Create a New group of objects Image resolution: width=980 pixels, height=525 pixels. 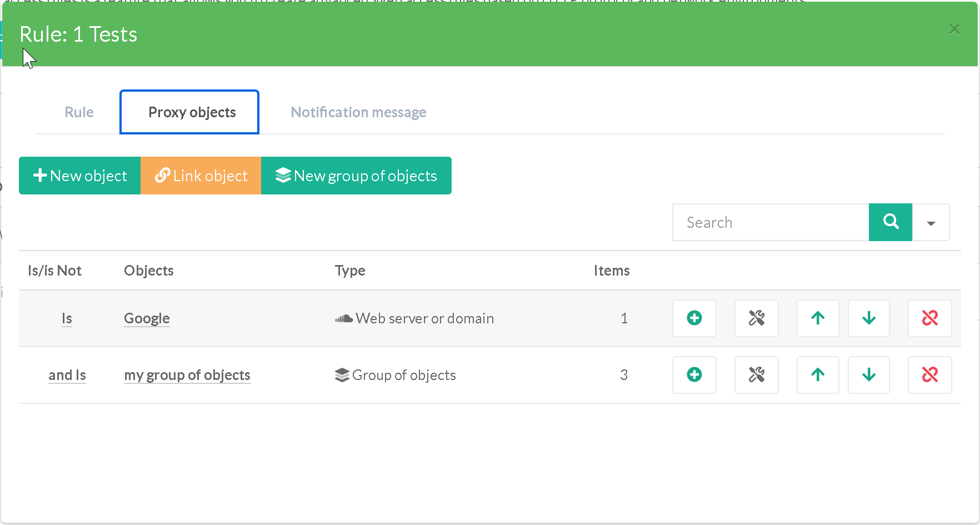point(356,176)
